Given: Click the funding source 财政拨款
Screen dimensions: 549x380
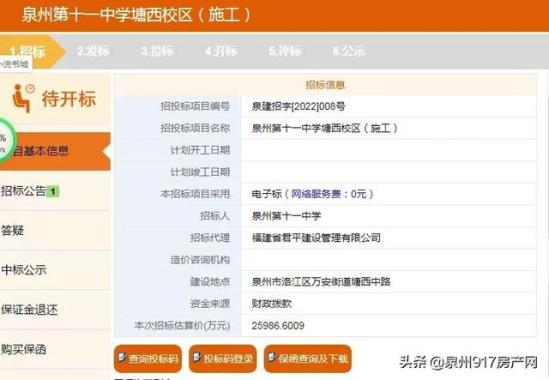Looking at the screenshot, I should 272,303.
